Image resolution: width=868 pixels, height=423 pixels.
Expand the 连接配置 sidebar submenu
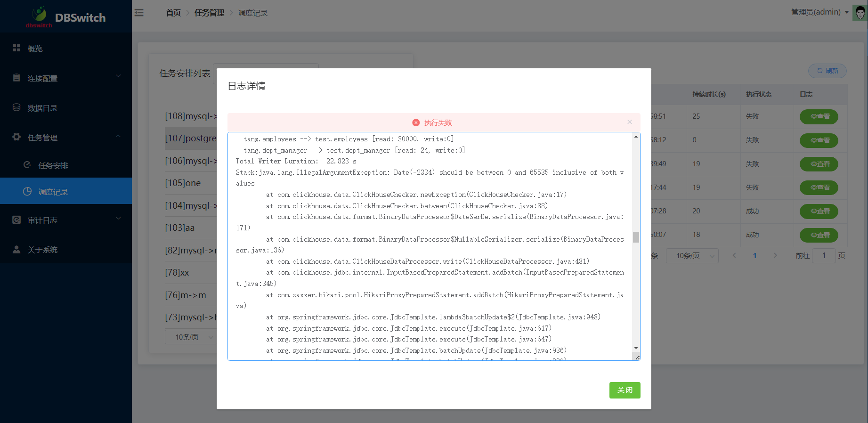click(118, 76)
